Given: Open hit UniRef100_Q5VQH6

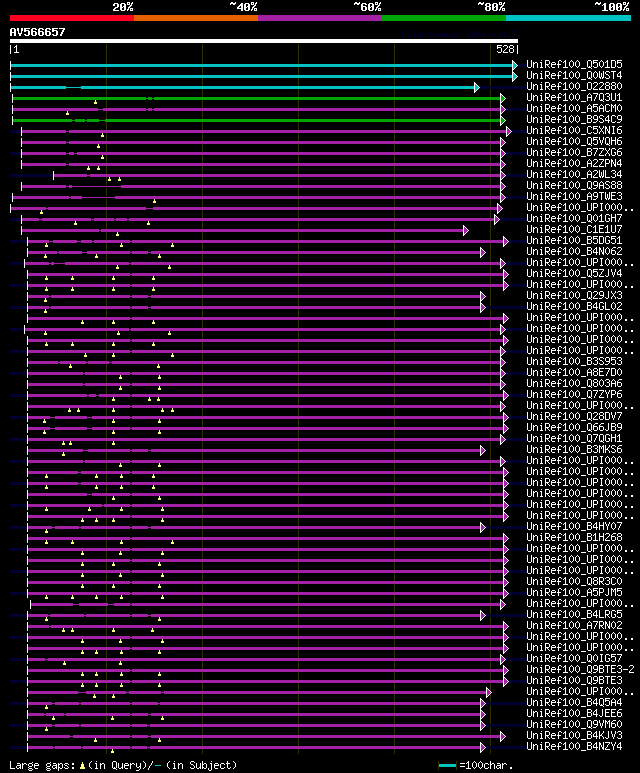Looking at the screenshot, I should 574,141.
